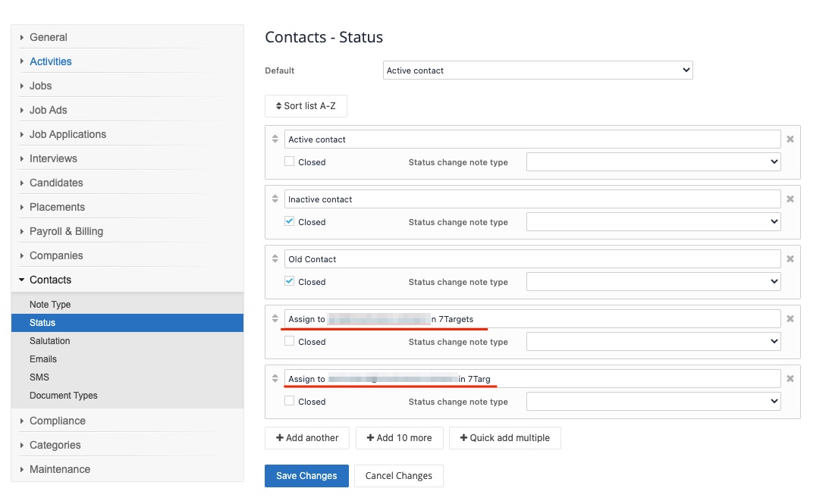This screenshot has height=504, width=829.
Task: Click the sort handle beside Old Contact
Action: click(275, 259)
